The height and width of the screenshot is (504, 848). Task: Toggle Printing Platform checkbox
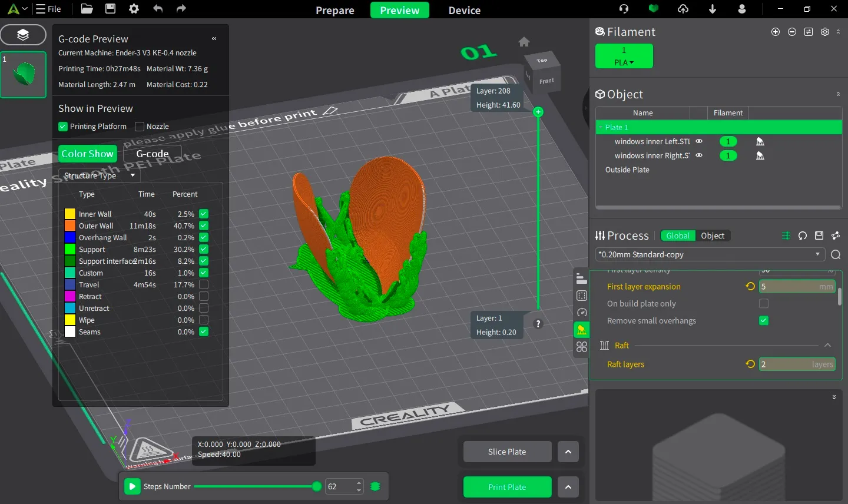coord(63,127)
